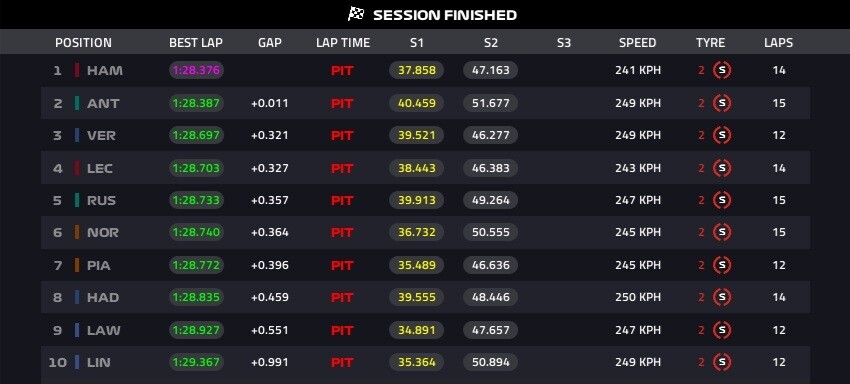This screenshot has height=384, width=850.
Task: Select VER's soft compound tyre icon
Action: tap(722, 135)
